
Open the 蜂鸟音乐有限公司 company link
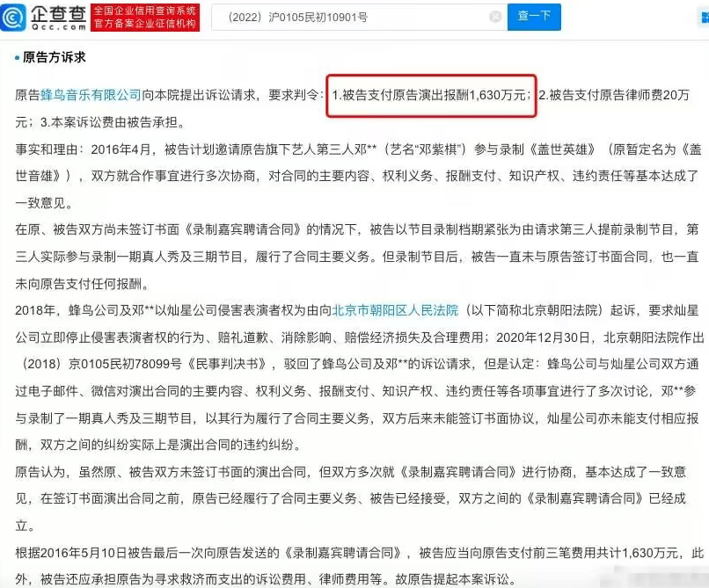[x=91, y=95]
